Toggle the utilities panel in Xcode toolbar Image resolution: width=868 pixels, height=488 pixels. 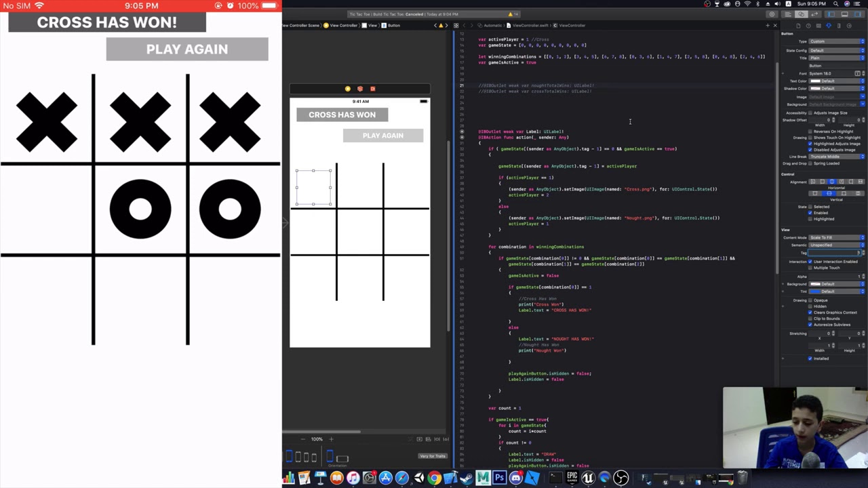858,14
